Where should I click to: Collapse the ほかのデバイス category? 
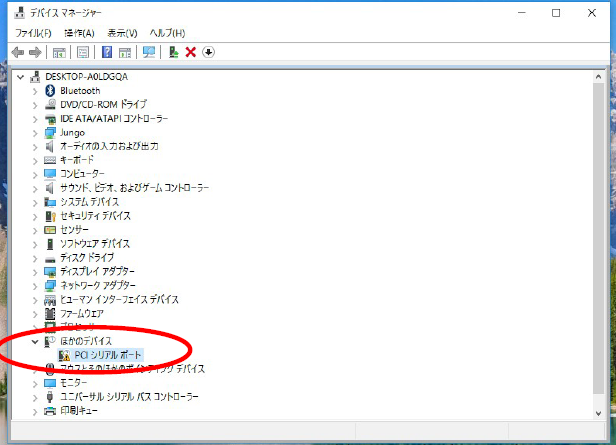coord(36,341)
